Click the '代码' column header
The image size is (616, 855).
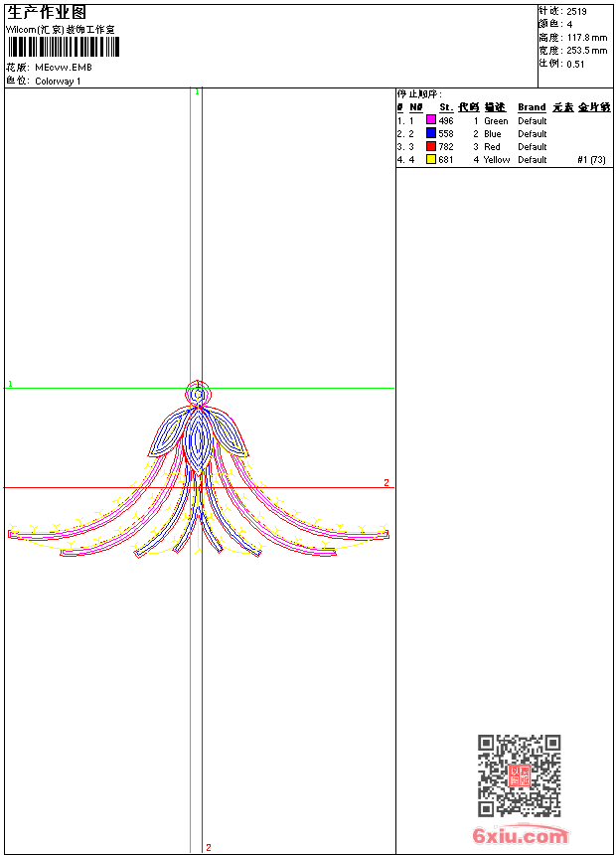tap(468, 107)
